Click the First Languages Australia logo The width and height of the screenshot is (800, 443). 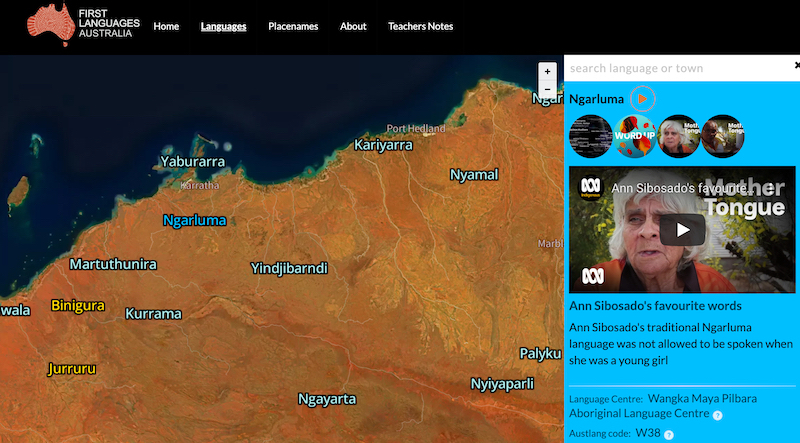pos(83,24)
